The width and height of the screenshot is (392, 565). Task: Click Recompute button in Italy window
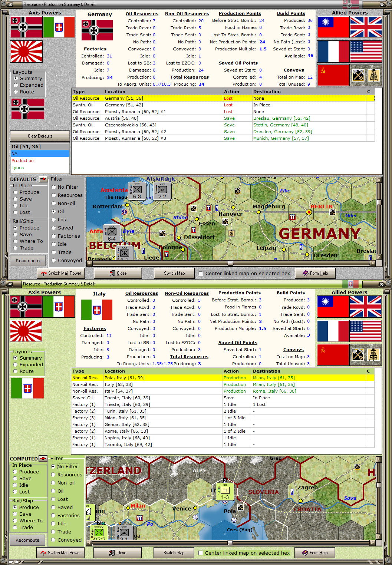(27, 540)
